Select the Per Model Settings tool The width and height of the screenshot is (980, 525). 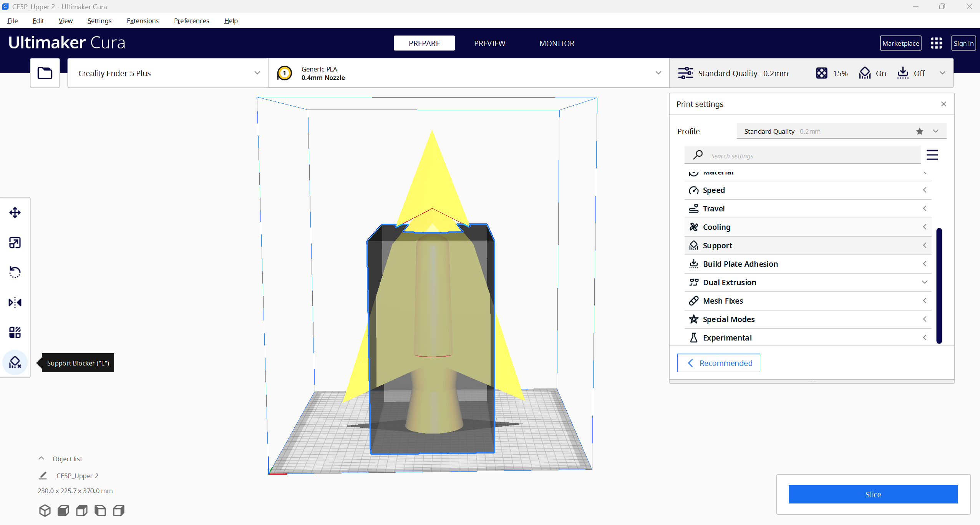tap(15, 332)
